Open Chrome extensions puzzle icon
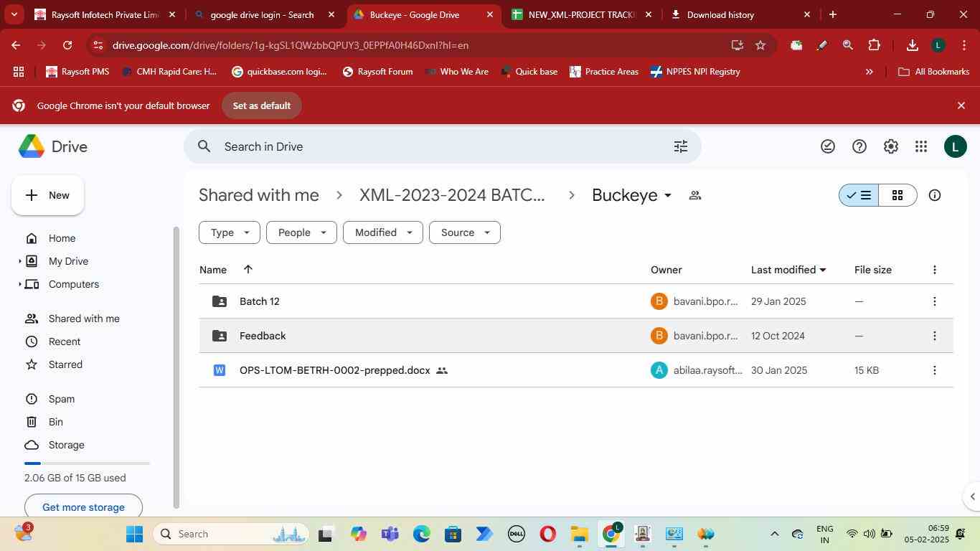980x551 pixels. pyautogui.click(x=874, y=45)
